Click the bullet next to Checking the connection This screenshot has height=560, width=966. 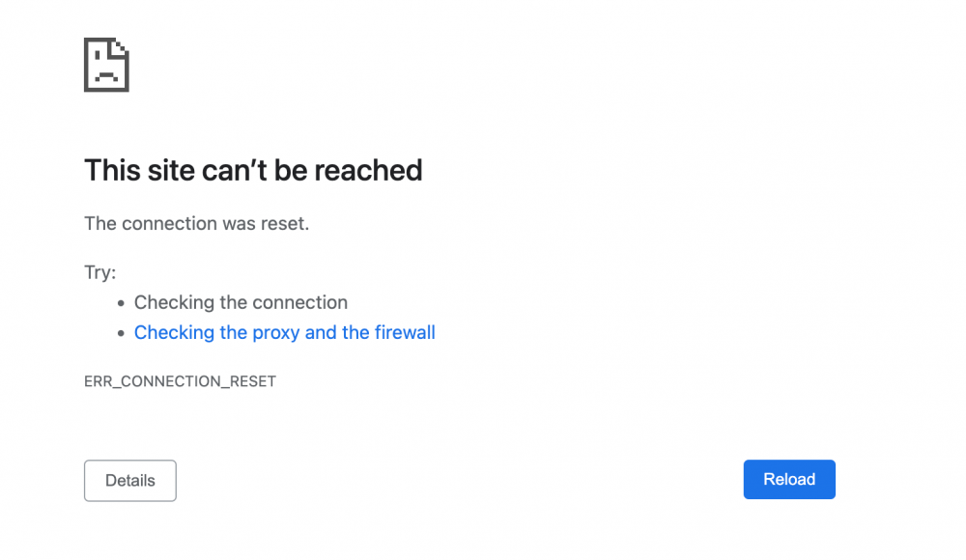click(120, 302)
